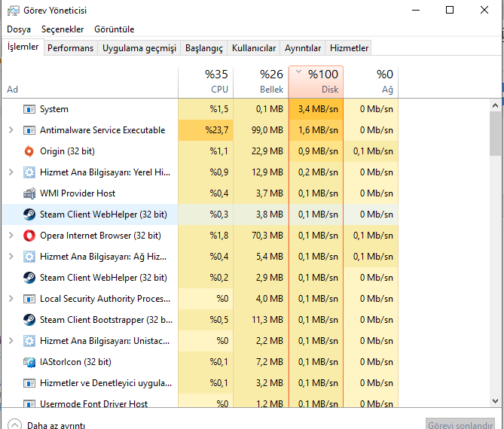Screen dimensions: 504x429
Task: Open the Dosya menu
Action: click(19, 29)
